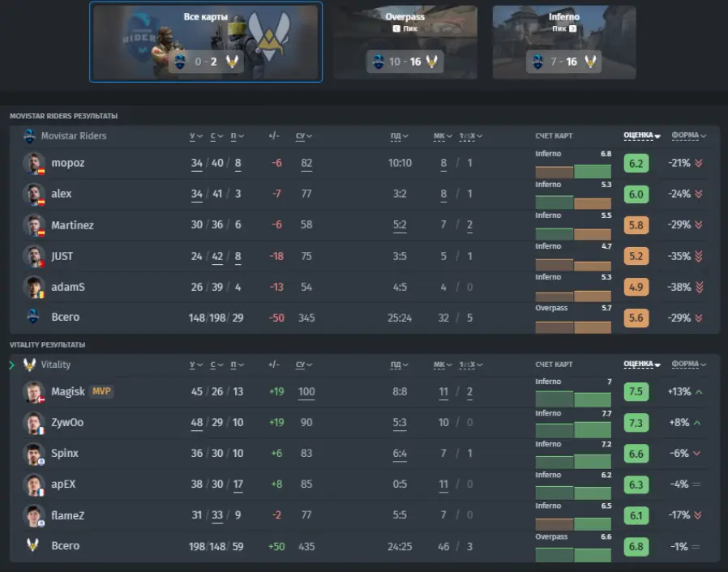The height and width of the screenshot is (572, 728).
Task: Click the MVP badge next to Magisk
Action: coord(101,391)
